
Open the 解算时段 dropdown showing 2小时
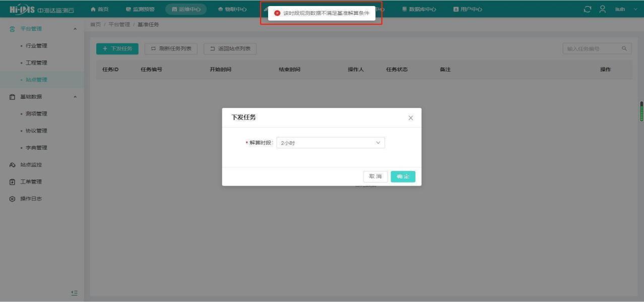pyautogui.click(x=331, y=143)
